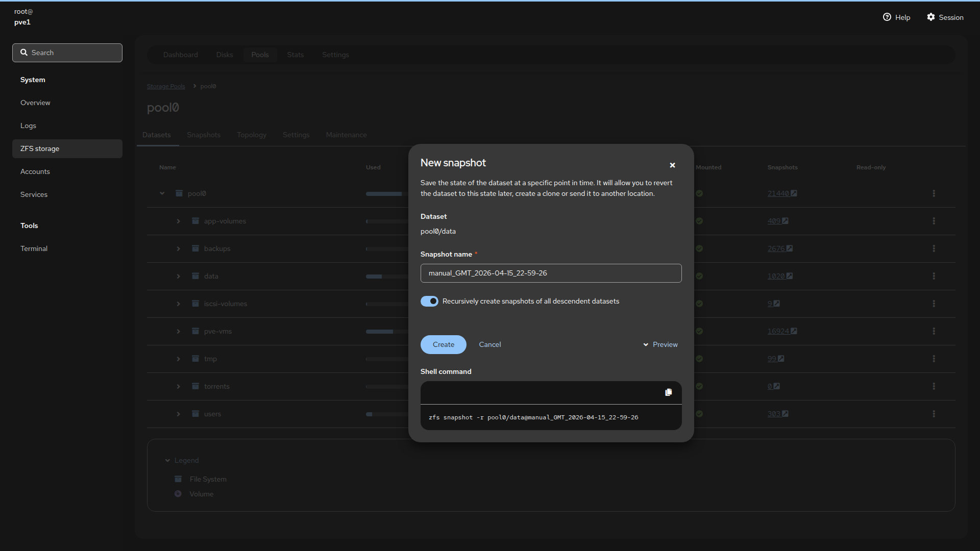Image resolution: width=980 pixels, height=551 pixels.
Task: Open the Session settings gear
Action: click(931, 17)
